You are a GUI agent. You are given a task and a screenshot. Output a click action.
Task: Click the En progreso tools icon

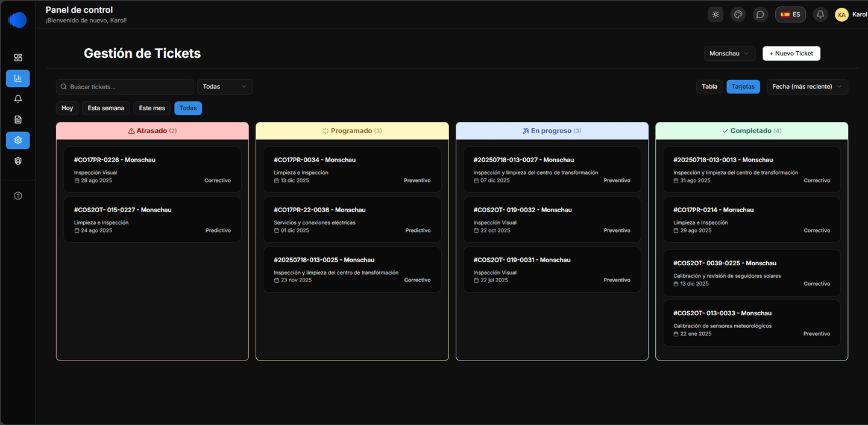click(x=526, y=131)
